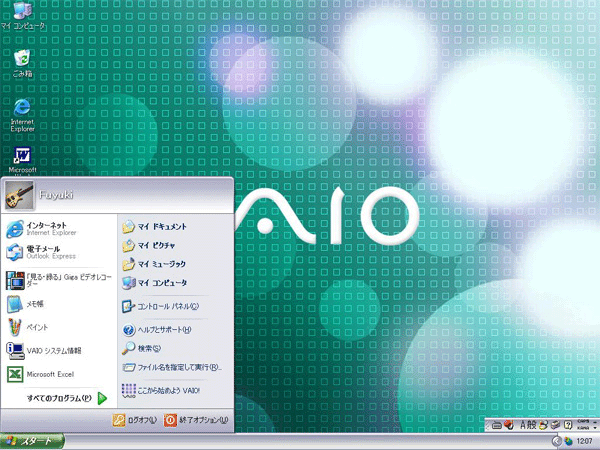The width and height of the screenshot is (600, 450).
Task: Click IME keyboard icon in language bar
Action: coord(497,425)
